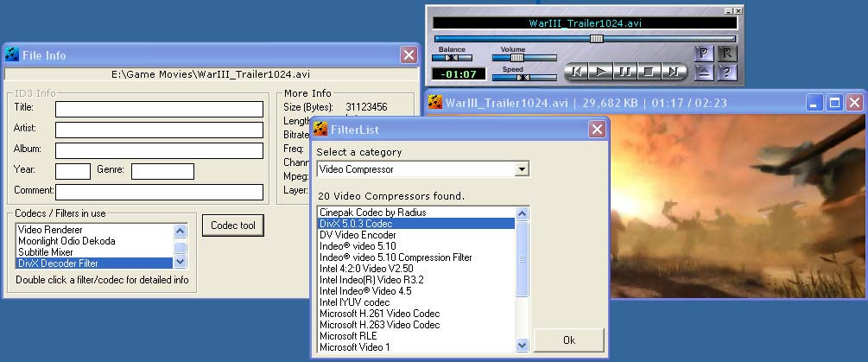Click the Album input field
Image resolution: width=868 pixels, height=362 pixels.
coord(159,150)
